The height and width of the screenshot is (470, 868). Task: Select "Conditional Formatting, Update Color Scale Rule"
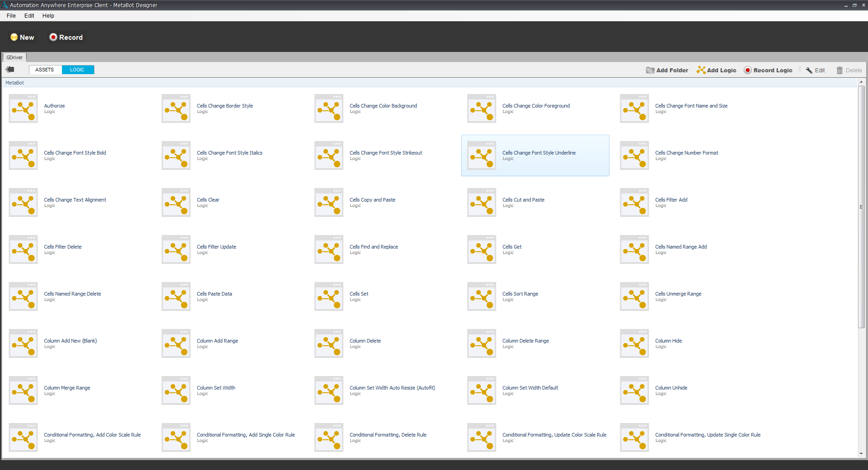(554, 435)
